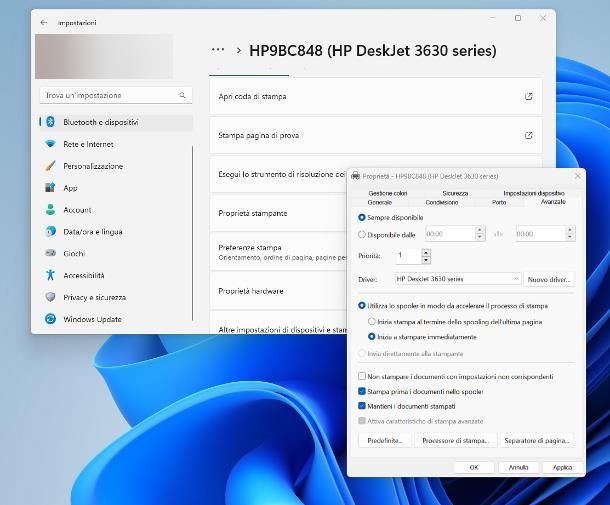610x505 pixels.
Task: Click Annulla button
Action: pos(518,467)
